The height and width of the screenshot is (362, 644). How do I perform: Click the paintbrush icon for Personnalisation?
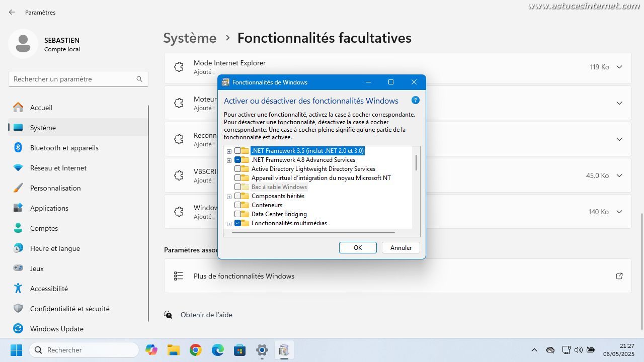pos(18,188)
